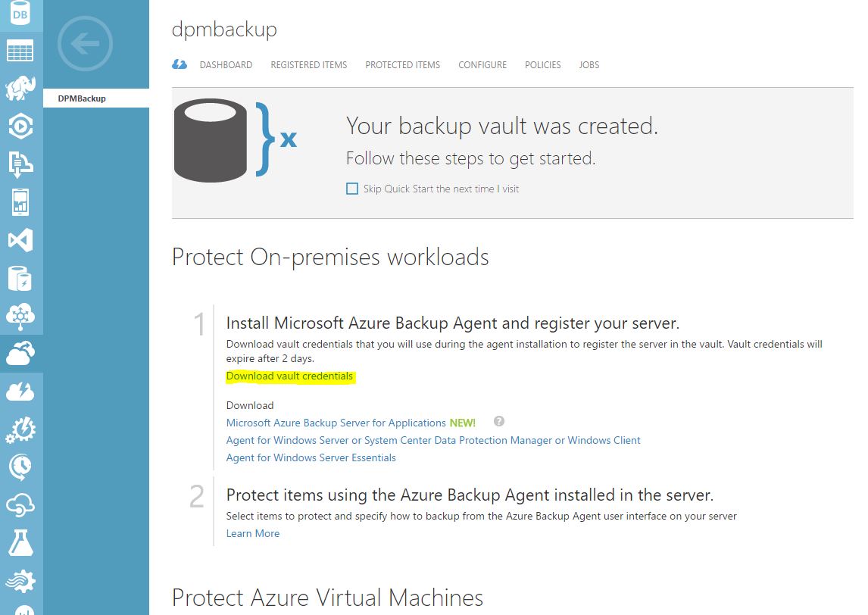
Task: Open HDInsight elephant sidebar icon
Action: tap(20, 89)
